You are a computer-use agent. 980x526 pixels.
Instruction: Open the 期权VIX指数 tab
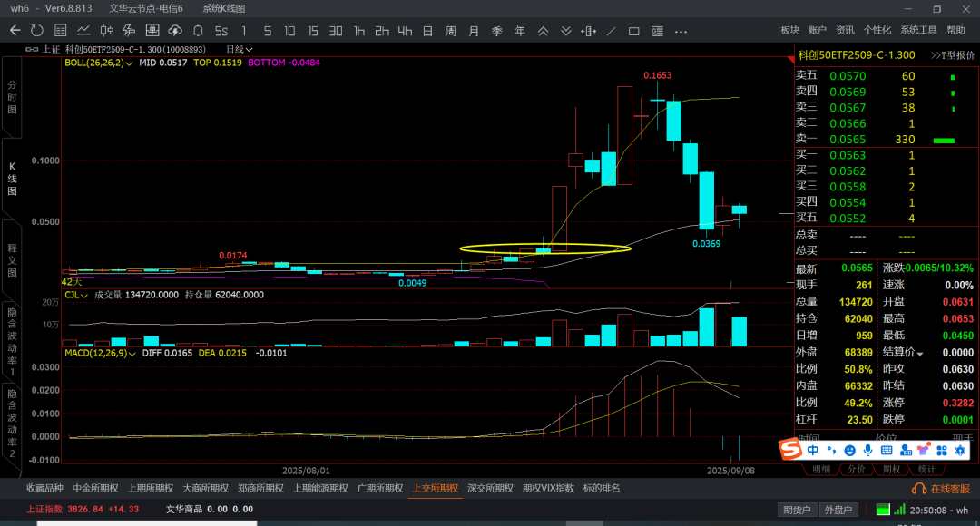[548, 489]
